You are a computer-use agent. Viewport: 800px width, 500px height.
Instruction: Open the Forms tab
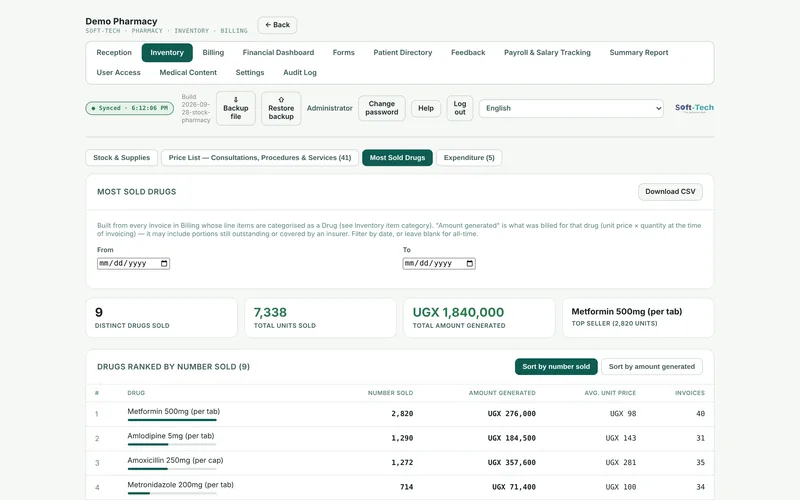point(343,53)
